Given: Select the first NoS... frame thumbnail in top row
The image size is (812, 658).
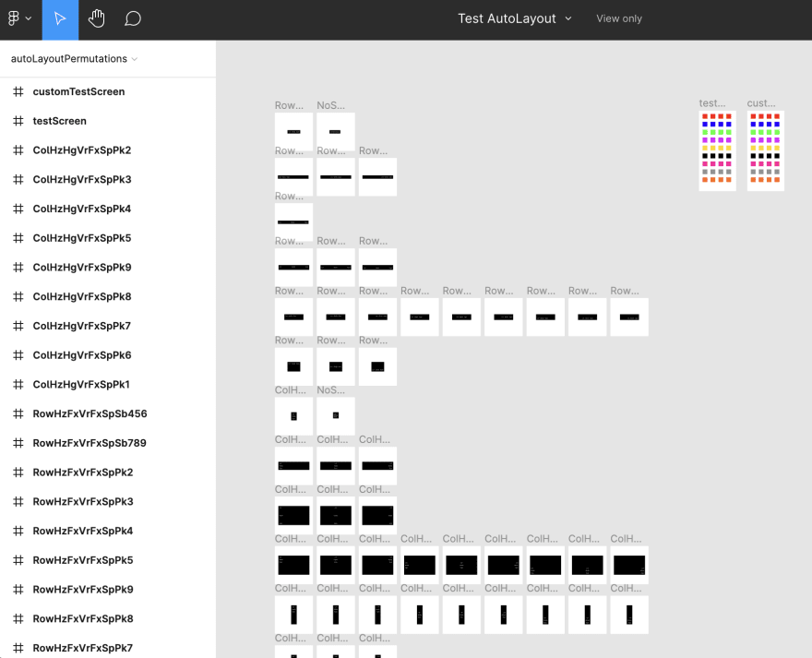Looking at the screenshot, I should click(336, 132).
